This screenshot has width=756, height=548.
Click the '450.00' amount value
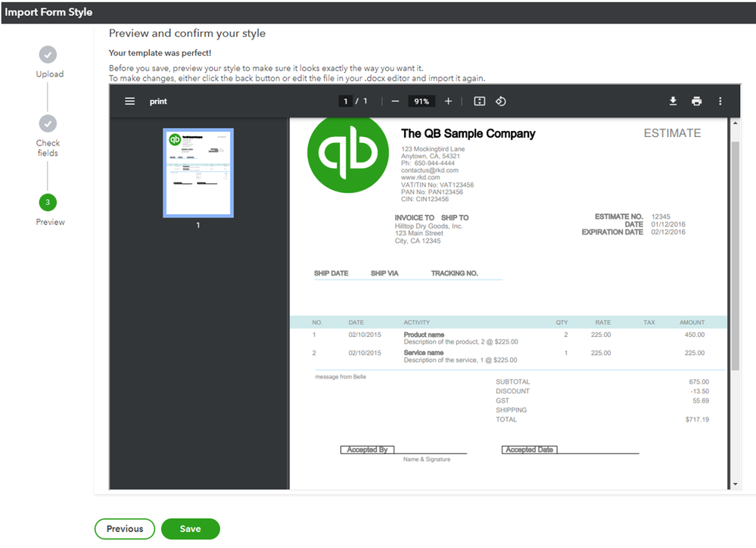(x=694, y=335)
